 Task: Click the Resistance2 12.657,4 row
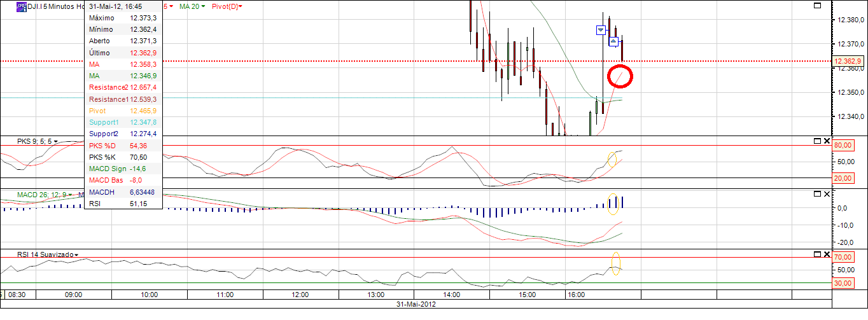[123, 87]
